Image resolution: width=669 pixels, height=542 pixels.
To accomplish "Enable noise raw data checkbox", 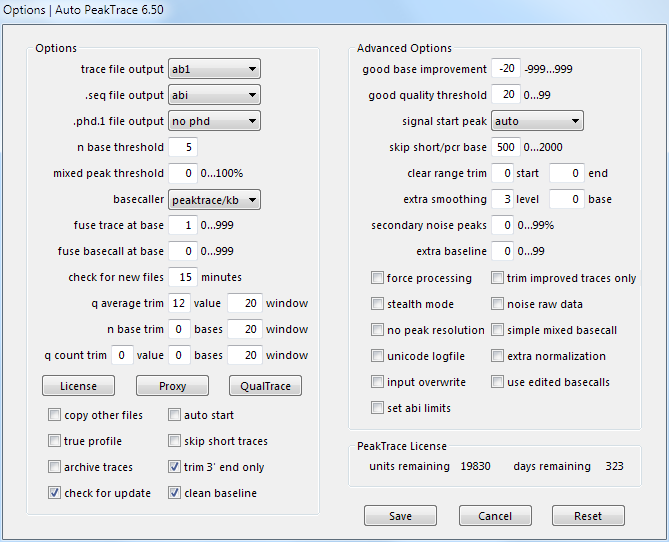I will 497,304.
